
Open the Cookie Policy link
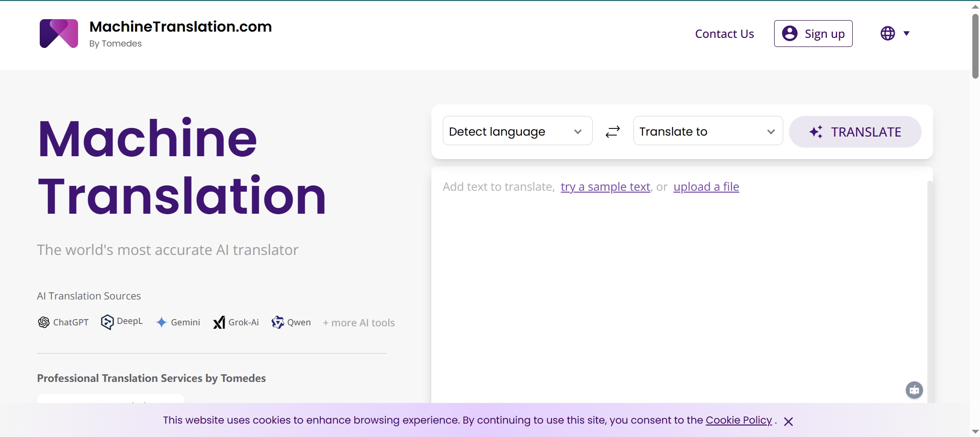pyautogui.click(x=739, y=420)
